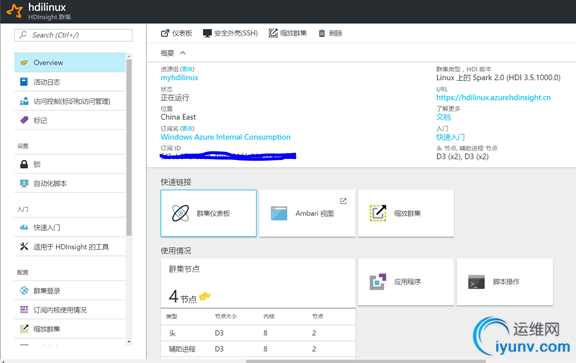This screenshot has width=576, height=363.
Task: Open the myhdilinux resource group link
Action: 179,78
